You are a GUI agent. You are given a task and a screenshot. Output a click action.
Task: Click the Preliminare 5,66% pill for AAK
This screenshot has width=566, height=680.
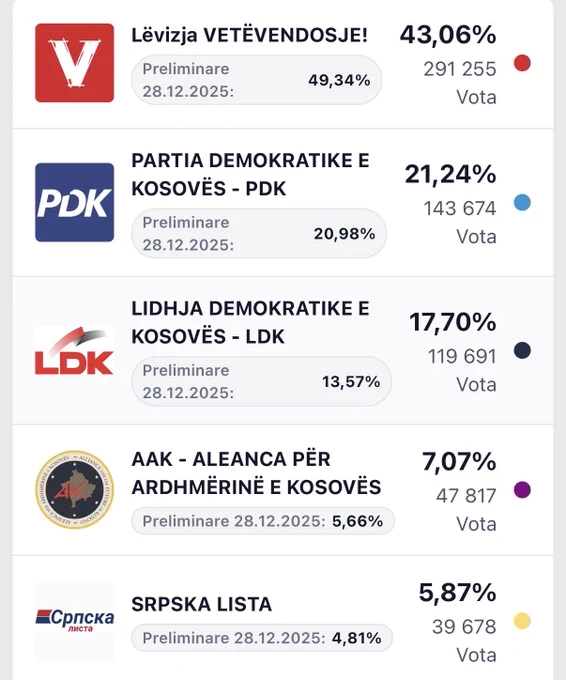tap(263, 521)
